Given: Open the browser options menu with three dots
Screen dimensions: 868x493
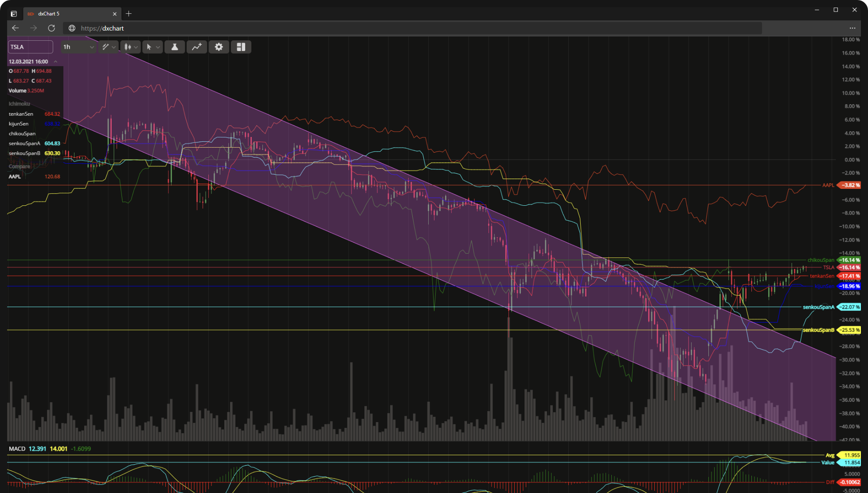Looking at the screenshot, I should 852,28.
